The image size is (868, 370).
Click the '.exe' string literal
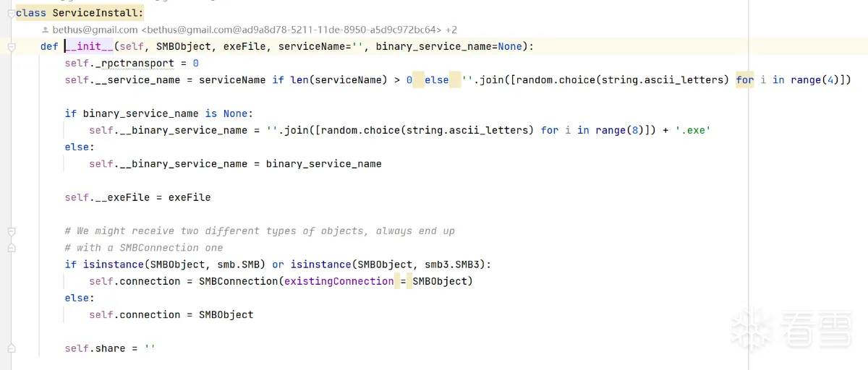coord(693,130)
